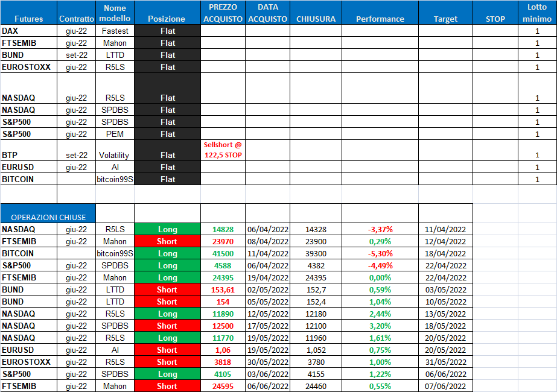Click the 24595 purchase price cell

(x=223, y=387)
